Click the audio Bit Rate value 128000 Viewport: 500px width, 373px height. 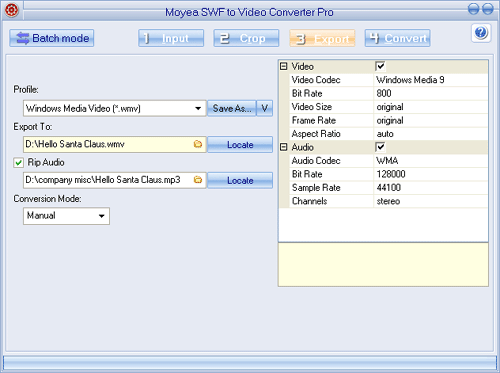coord(391,174)
